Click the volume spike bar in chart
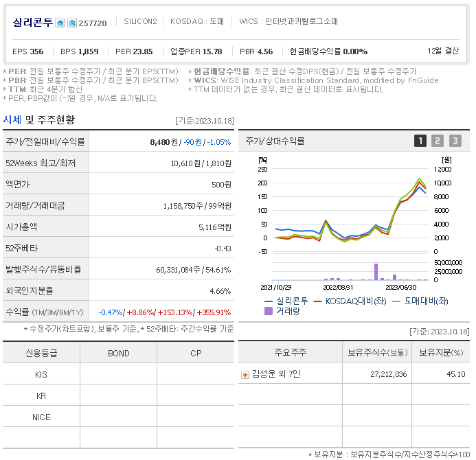This screenshot has width=476, height=460. (376, 272)
